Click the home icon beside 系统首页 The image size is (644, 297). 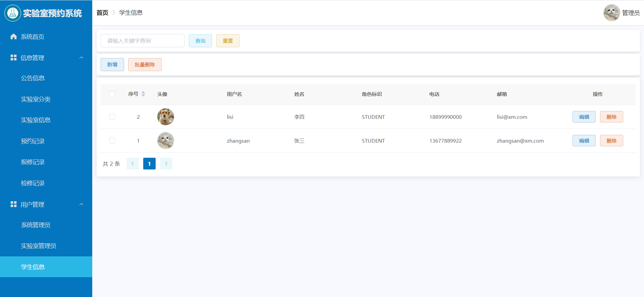13,37
